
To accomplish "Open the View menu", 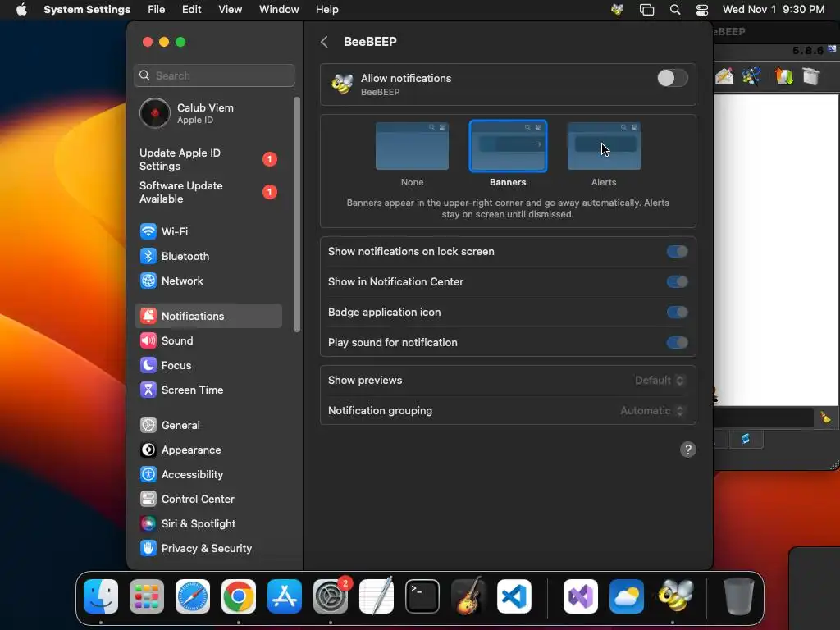I will (x=231, y=10).
